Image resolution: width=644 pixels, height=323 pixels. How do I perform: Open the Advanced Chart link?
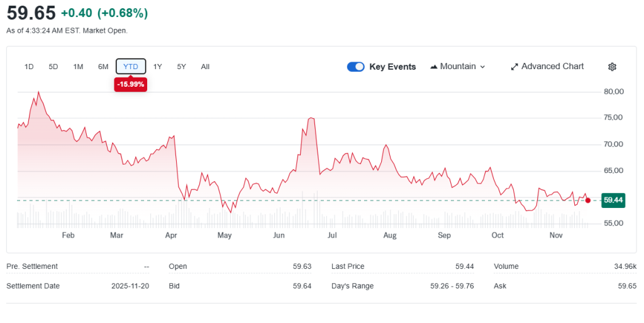pyautogui.click(x=547, y=67)
